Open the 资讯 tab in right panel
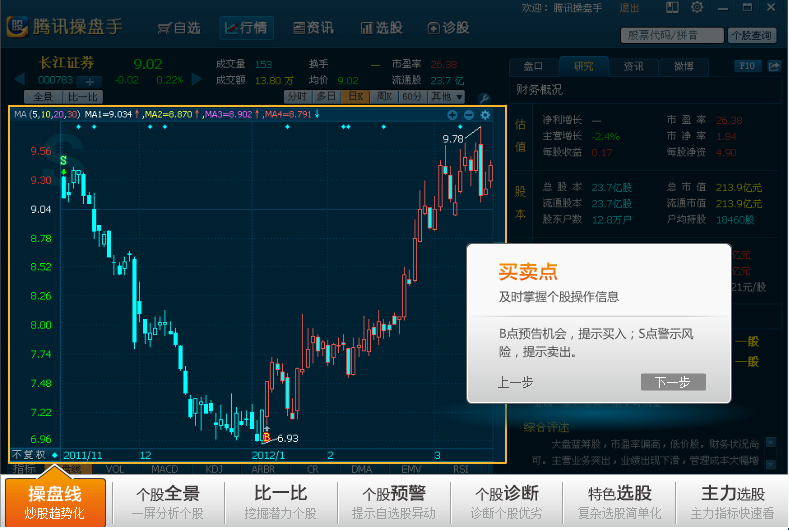The width and height of the screenshot is (789, 530). pos(634,66)
